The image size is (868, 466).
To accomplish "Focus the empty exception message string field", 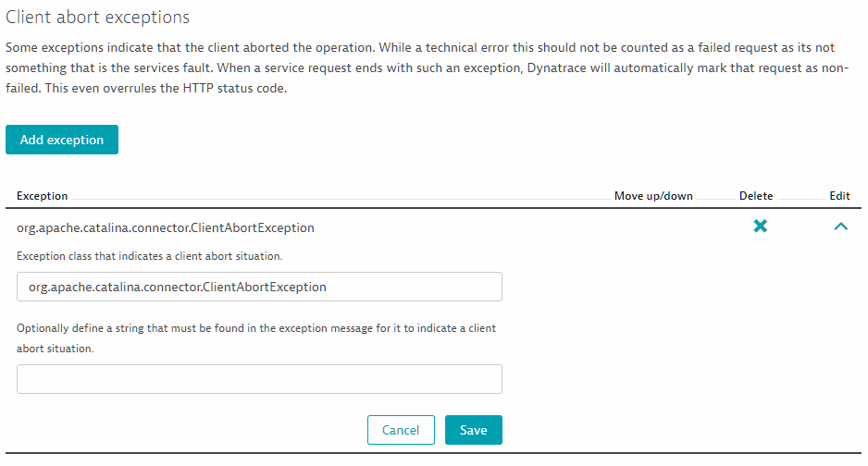I will pyautogui.click(x=259, y=379).
